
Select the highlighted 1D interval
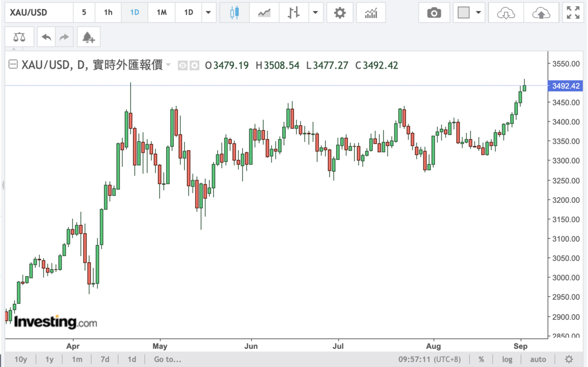pyautogui.click(x=134, y=13)
